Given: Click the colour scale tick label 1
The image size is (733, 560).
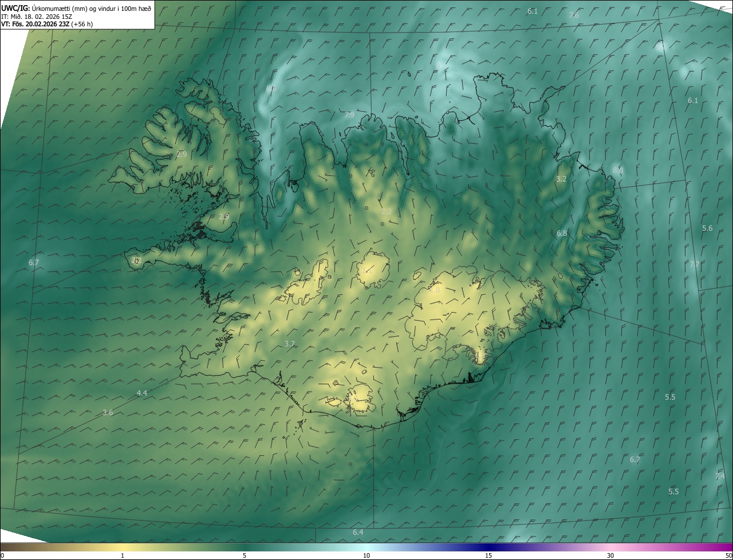Looking at the screenshot, I should (123, 556).
